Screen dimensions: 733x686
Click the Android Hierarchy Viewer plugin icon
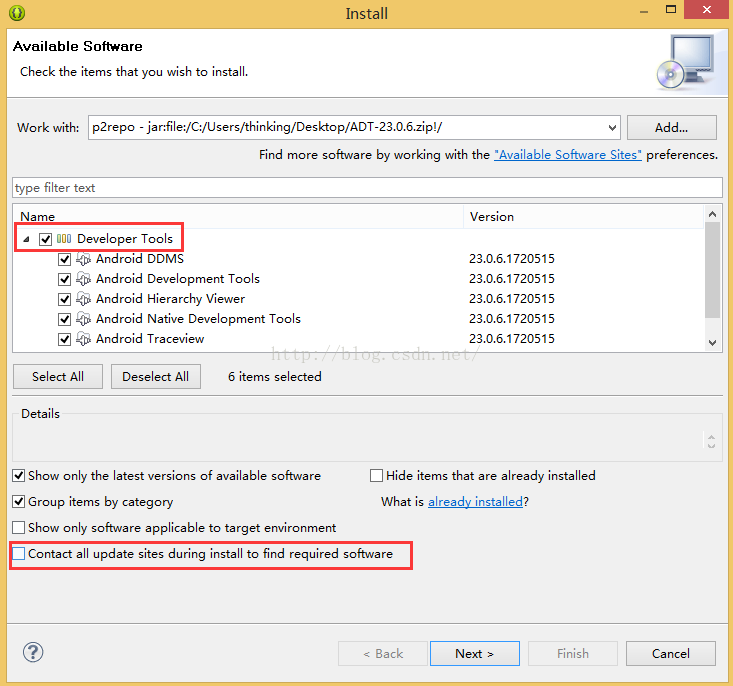pyautogui.click(x=83, y=299)
